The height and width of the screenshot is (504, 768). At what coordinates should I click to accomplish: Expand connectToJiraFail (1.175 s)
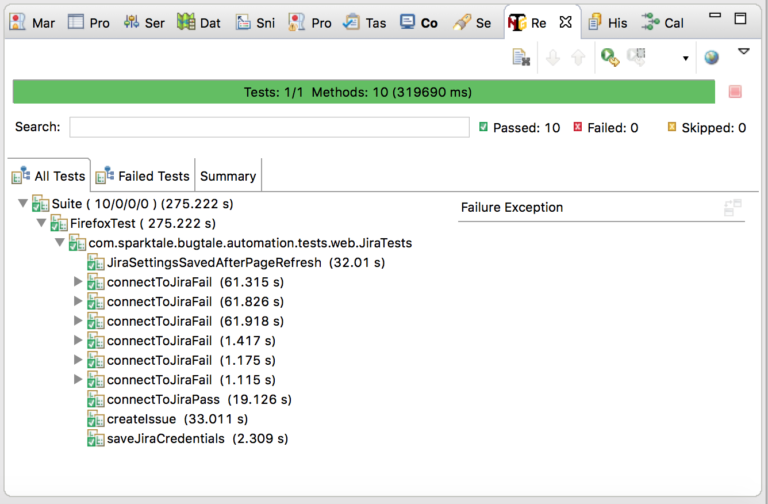[77, 360]
